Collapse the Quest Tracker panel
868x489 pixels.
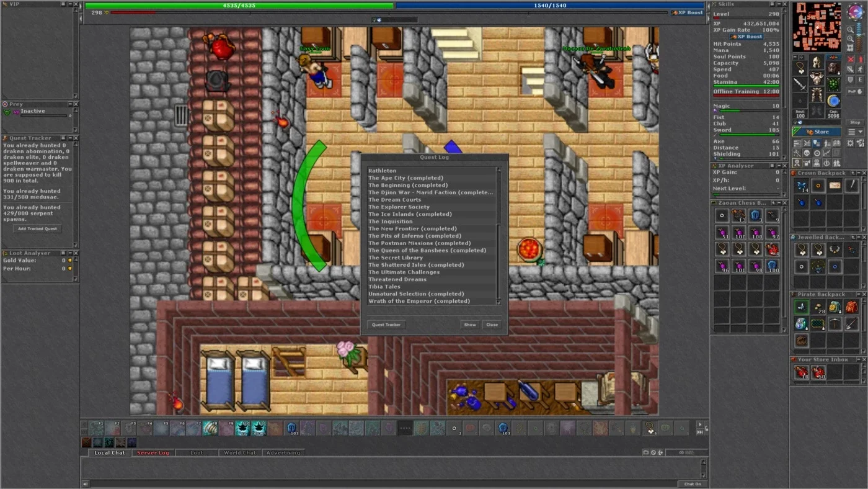click(71, 138)
